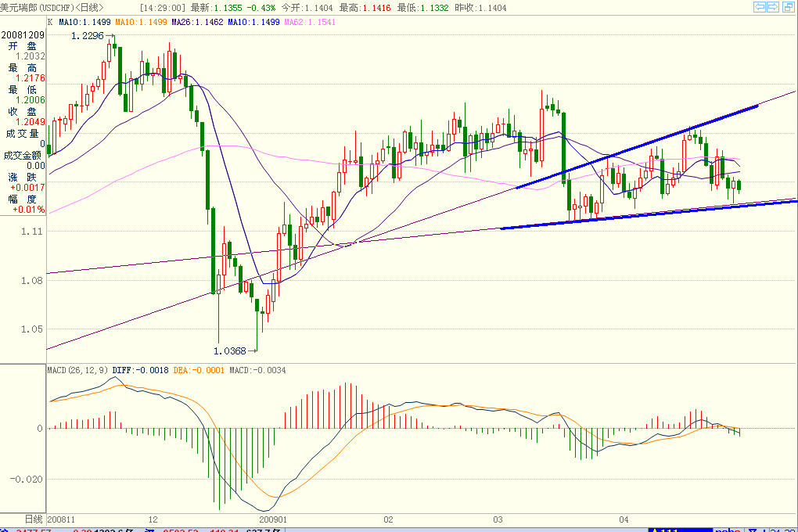Click the -0.43% change value in the header
This screenshot has height=532, width=798.
coord(261,8)
